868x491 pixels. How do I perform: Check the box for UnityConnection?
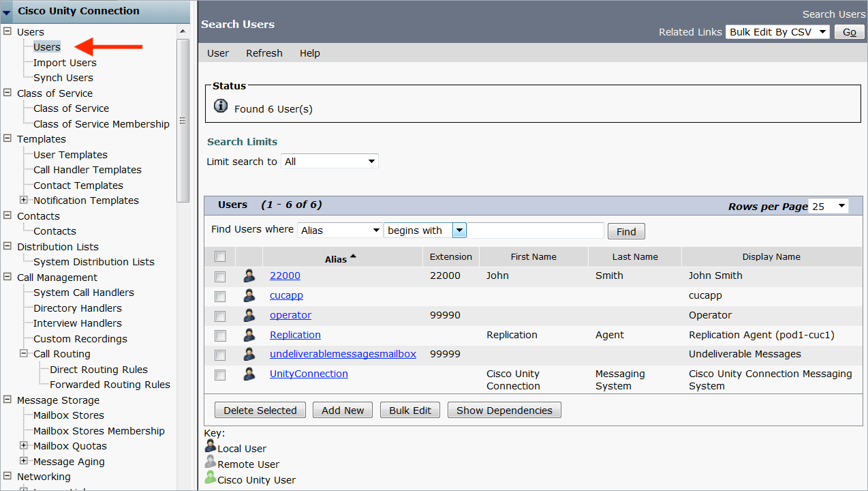(220, 375)
